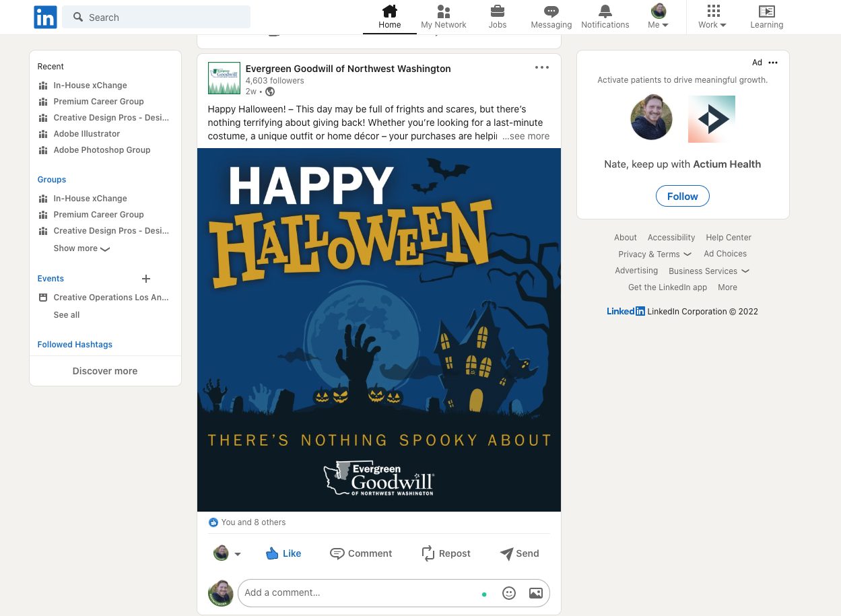Open In-House xChange under Groups

pos(90,199)
